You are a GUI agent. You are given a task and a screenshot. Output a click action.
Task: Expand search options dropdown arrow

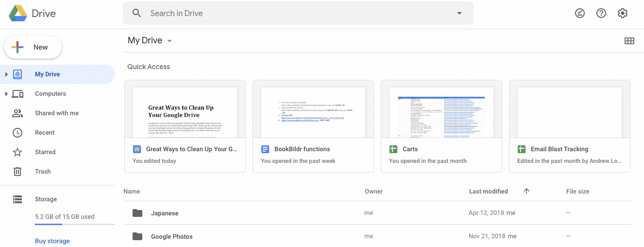tap(459, 14)
